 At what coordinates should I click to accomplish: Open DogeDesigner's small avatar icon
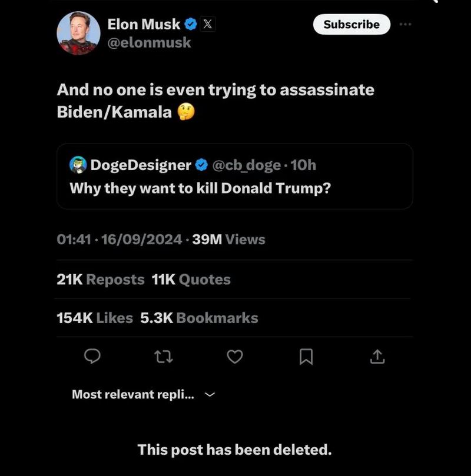point(78,165)
